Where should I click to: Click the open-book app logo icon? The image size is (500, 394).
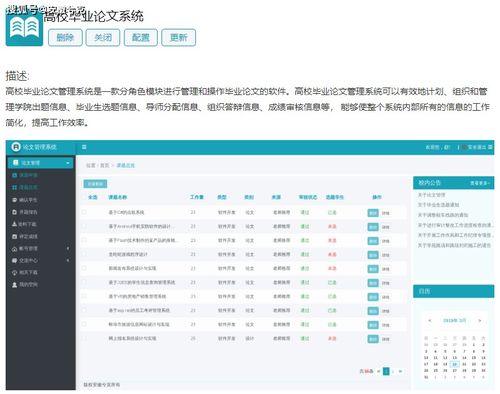[24, 28]
